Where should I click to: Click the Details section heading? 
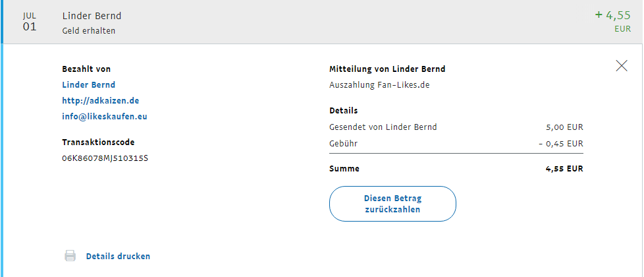tap(343, 111)
